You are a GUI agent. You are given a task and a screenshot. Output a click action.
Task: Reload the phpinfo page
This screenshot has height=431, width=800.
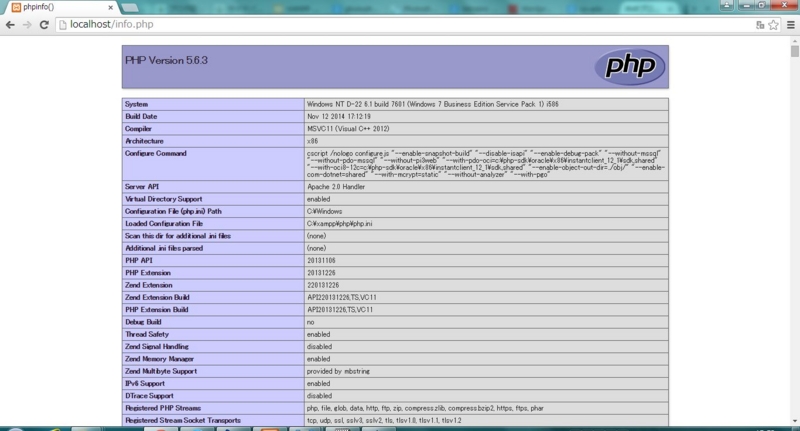(x=44, y=24)
